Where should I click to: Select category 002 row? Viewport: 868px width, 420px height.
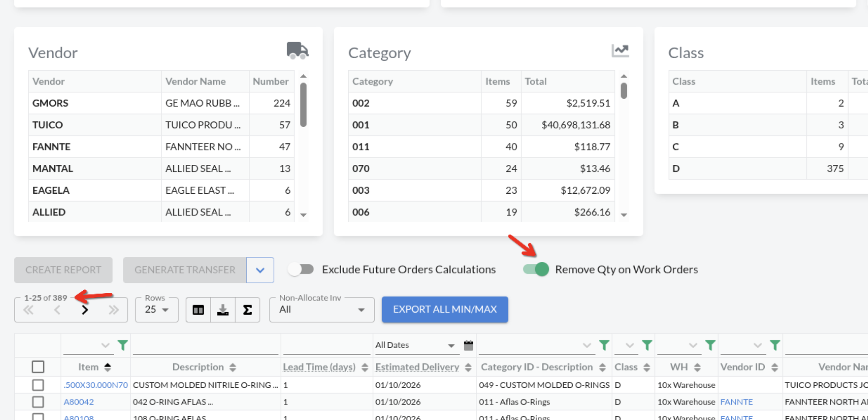[481, 103]
